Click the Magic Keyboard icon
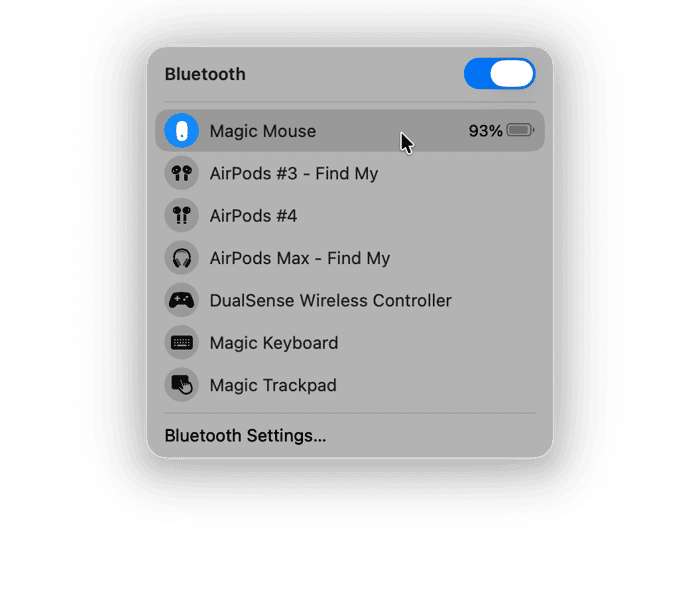Screen dimensions: 700x605 click(181, 342)
